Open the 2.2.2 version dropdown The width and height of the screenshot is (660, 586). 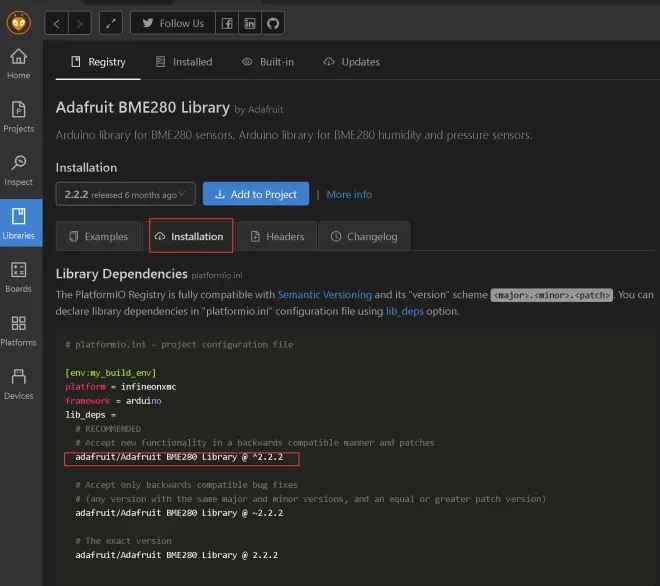point(125,194)
